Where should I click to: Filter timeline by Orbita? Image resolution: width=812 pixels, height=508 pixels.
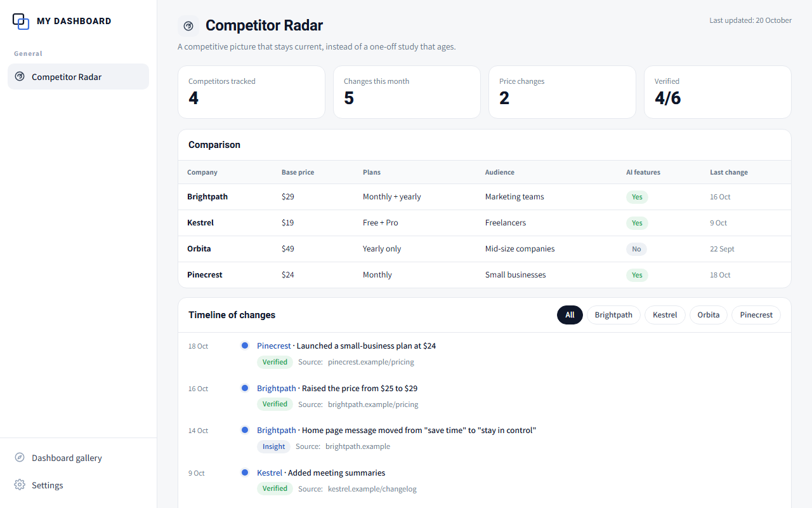click(709, 315)
